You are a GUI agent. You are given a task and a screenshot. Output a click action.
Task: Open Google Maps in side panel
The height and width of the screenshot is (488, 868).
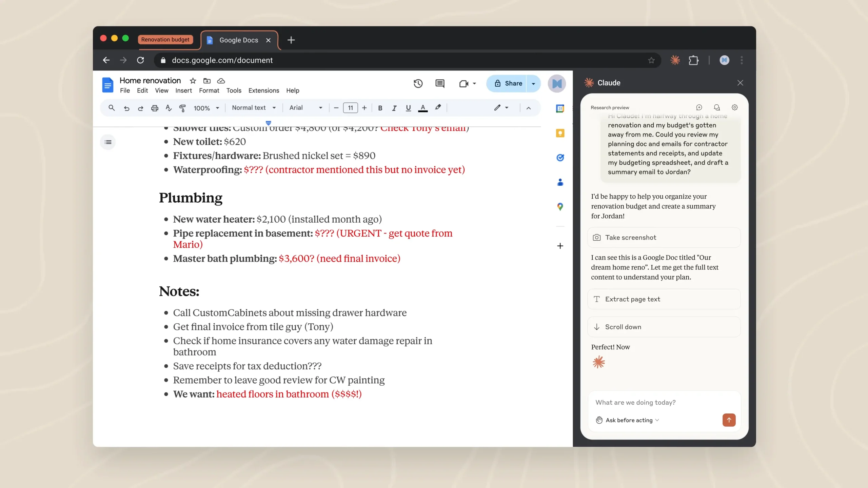(x=560, y=207)
